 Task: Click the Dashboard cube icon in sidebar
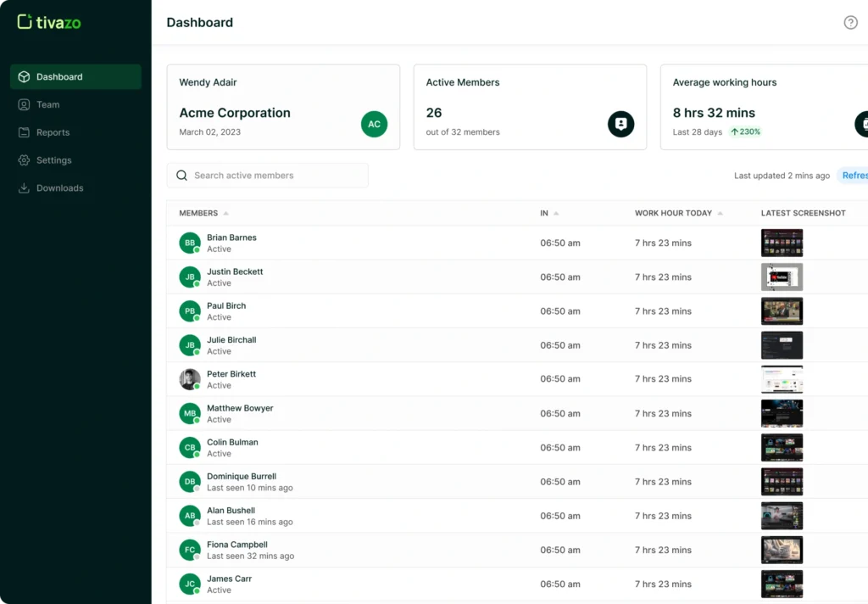[24, 77]
